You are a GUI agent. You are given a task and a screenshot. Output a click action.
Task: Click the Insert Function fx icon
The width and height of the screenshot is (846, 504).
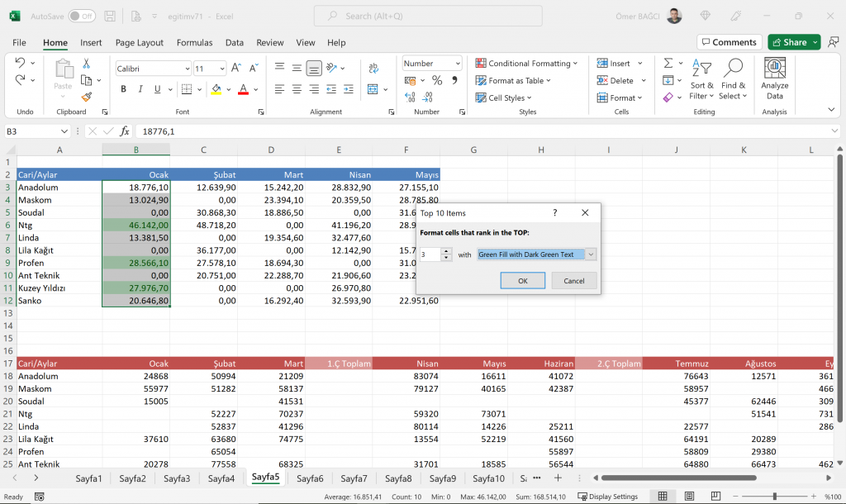(125, 131)
